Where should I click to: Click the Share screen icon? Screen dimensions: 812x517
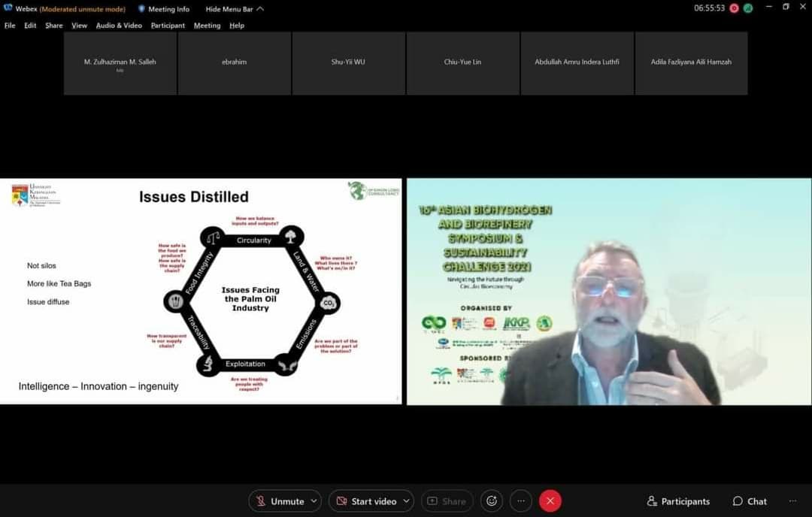click(x=432, y=501)
